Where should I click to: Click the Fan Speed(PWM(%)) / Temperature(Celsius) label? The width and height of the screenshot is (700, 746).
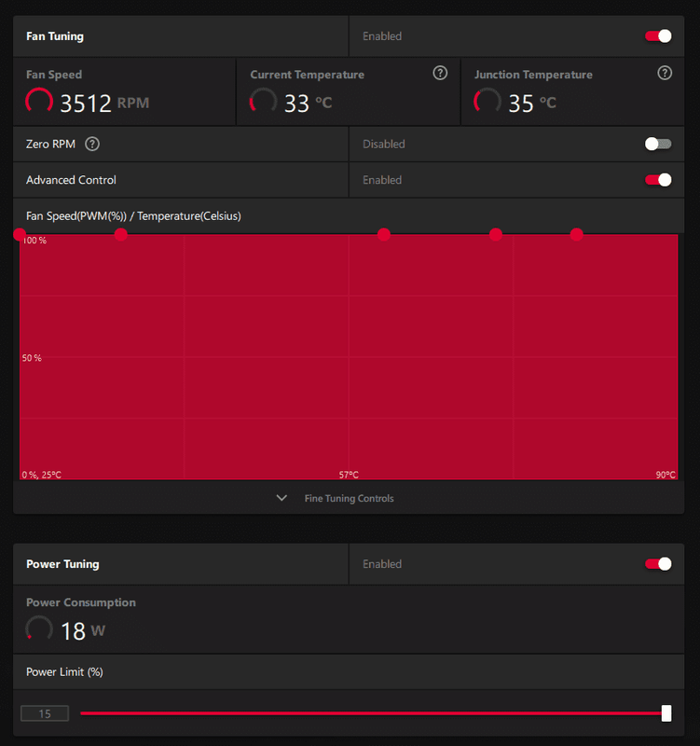point(133,216)
